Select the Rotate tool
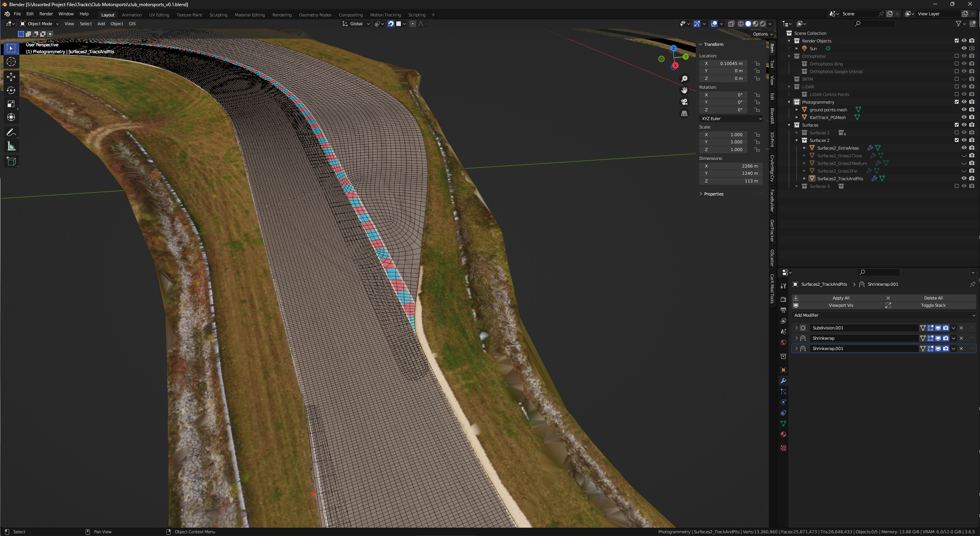Viewport: 980px width, 536px height. (11, 90)
